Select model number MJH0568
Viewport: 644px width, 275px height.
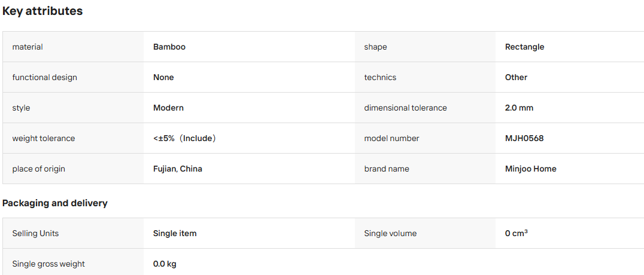[x=524, y=138]
